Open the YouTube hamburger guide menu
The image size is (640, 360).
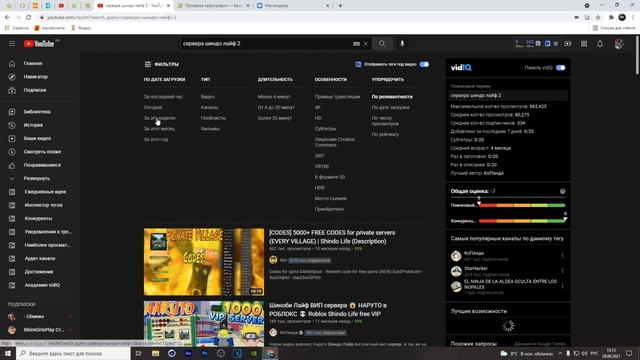click(12, 44)
